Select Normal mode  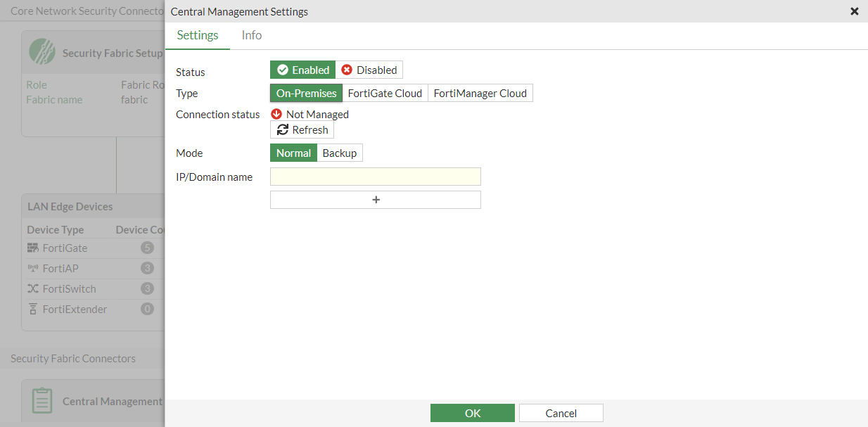(293, 153)
